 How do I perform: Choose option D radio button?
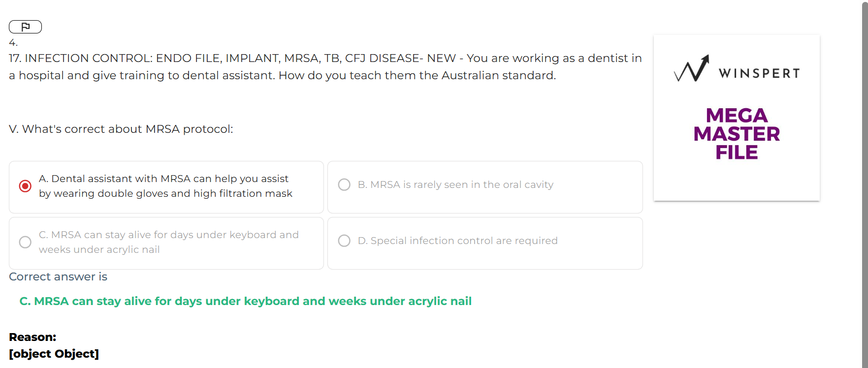pos(344,241)
